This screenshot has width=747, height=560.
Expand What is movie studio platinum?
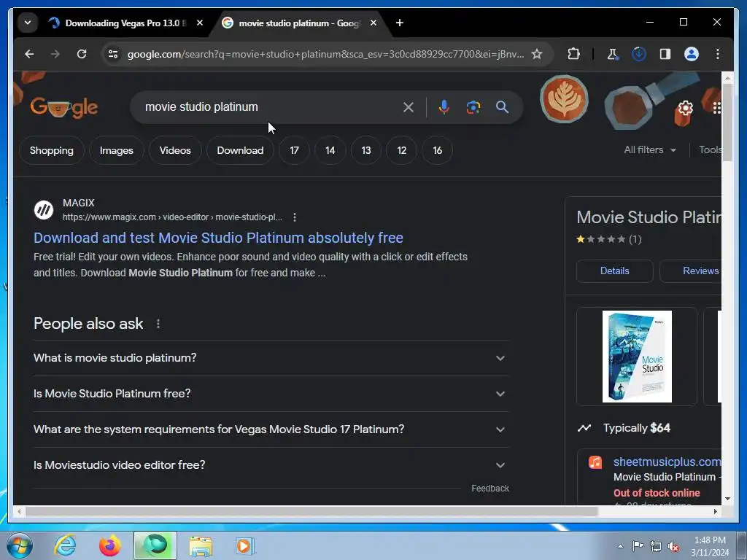[x=271, y=358]
